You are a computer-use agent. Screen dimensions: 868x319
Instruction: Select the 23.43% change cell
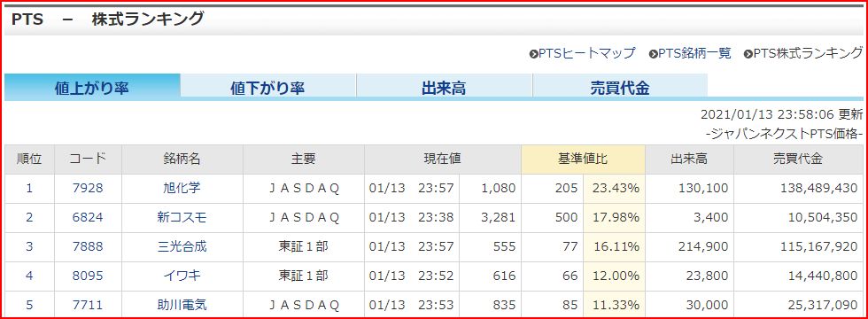click(616, 188)
